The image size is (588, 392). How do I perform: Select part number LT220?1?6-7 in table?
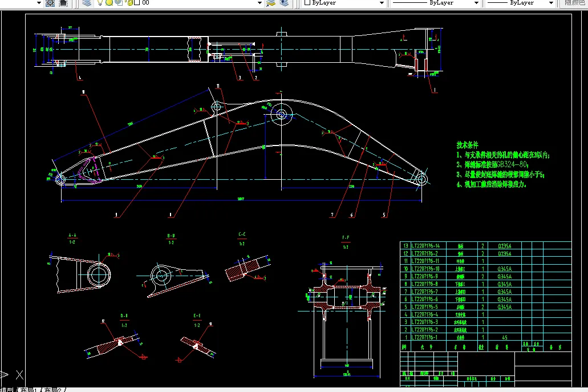(424, 292)
